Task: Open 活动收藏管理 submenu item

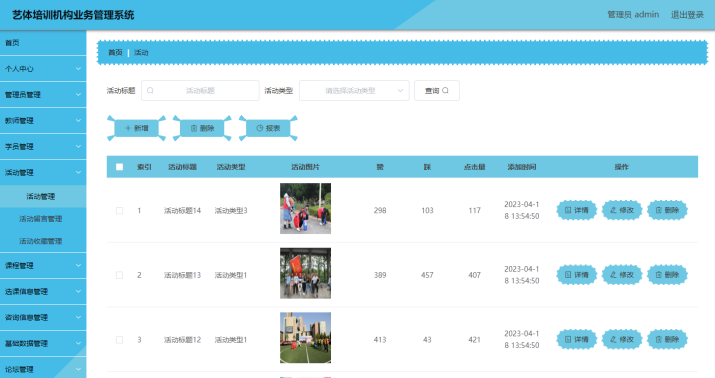Action: click(x=43, y=241)
